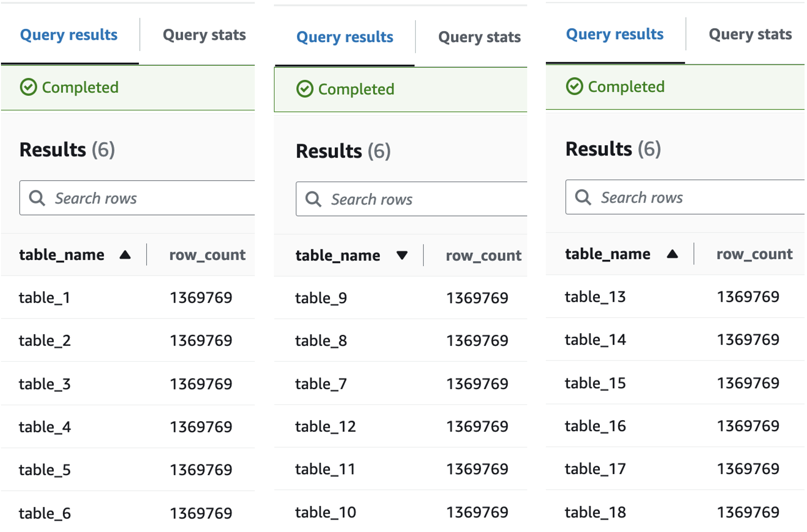Click the Completed checkmark icon in the rightmost panel
This screenshot has height=532, width=807.
point(574,87)
